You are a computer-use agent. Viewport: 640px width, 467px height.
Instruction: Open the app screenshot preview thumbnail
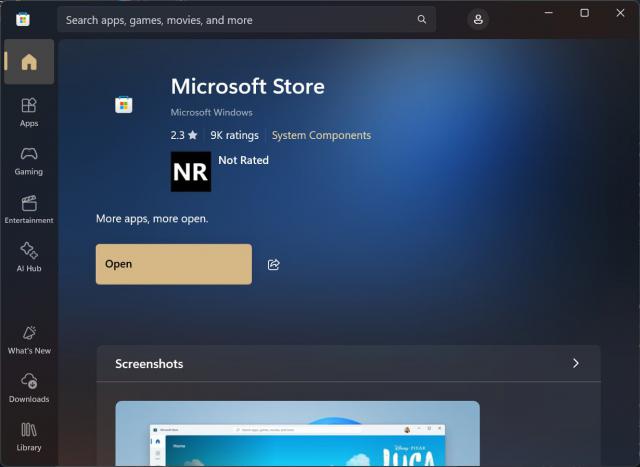(297, 434)
